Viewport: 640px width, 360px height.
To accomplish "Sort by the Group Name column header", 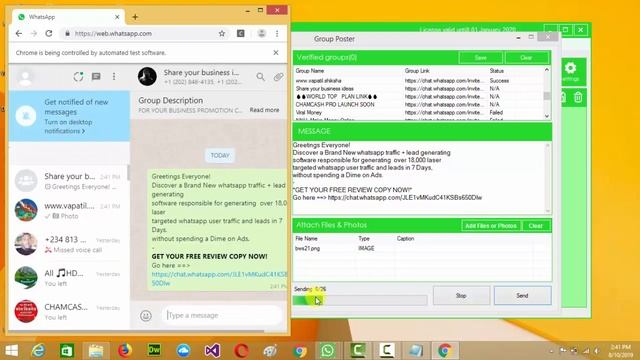I will tap(309, 71).
